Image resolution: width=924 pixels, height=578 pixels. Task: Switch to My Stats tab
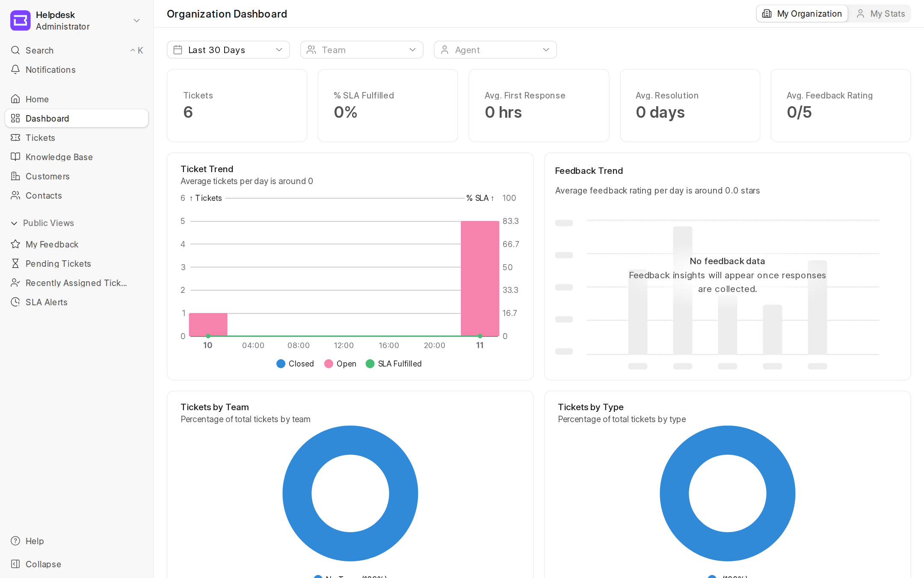pyautogui.click(x=880, y=14)
